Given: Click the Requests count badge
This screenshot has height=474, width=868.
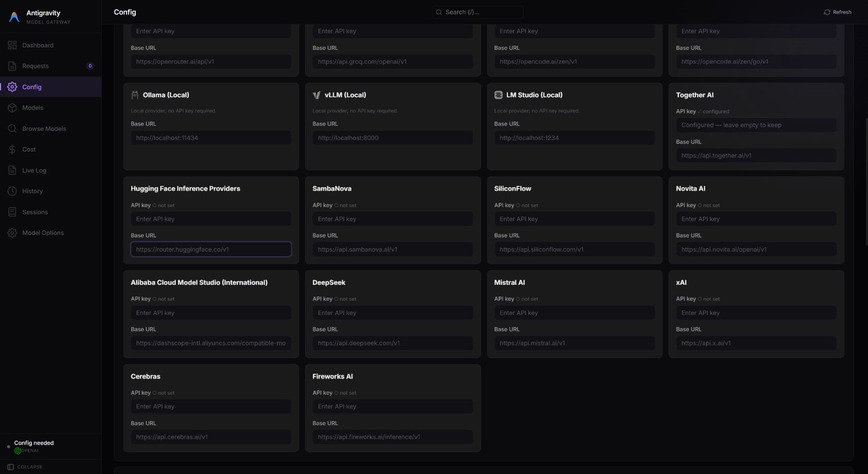Looking at the screenshot, I should [90, 66].
